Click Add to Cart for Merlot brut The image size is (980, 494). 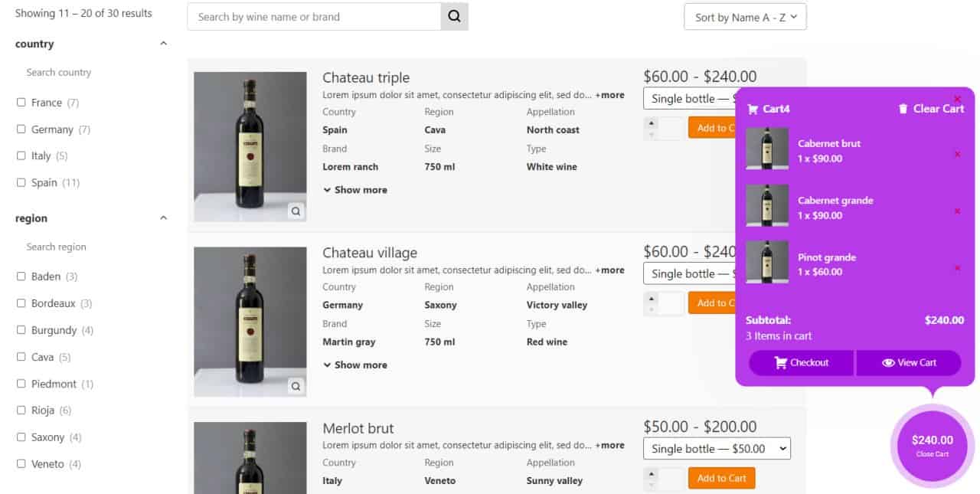[x=720, y=477]
